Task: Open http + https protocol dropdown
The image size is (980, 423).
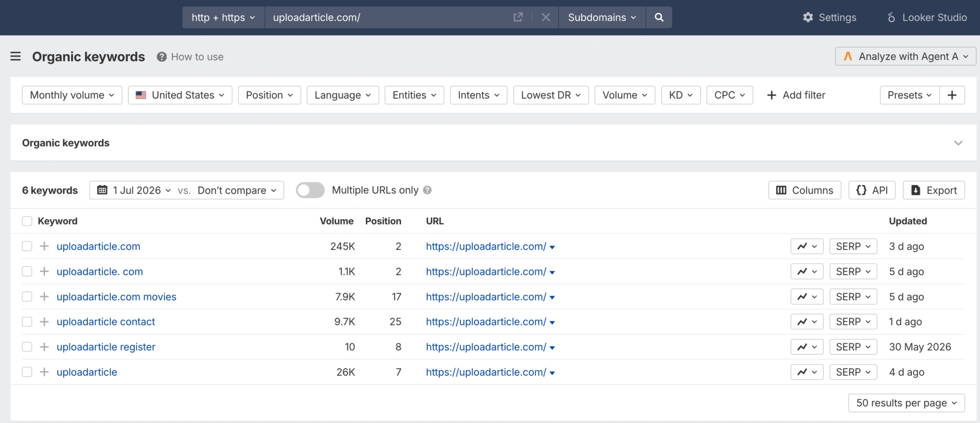Action: coord(223,17)
